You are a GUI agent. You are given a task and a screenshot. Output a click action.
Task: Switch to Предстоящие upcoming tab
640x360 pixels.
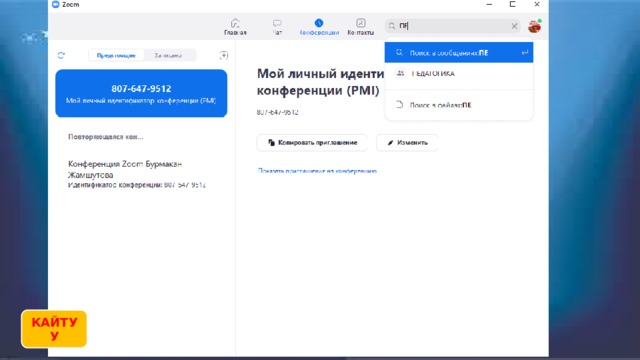coord(116,55)
